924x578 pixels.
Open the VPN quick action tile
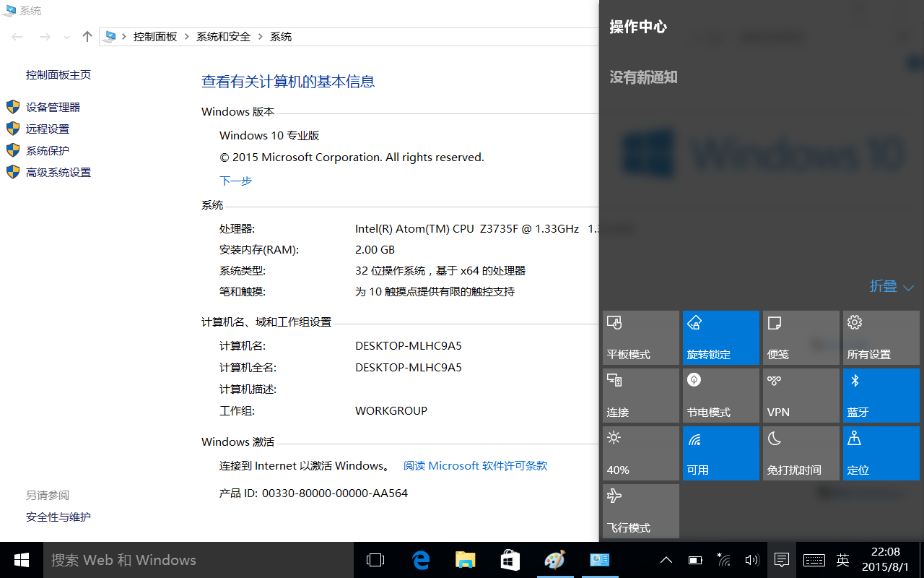point(801,395)
